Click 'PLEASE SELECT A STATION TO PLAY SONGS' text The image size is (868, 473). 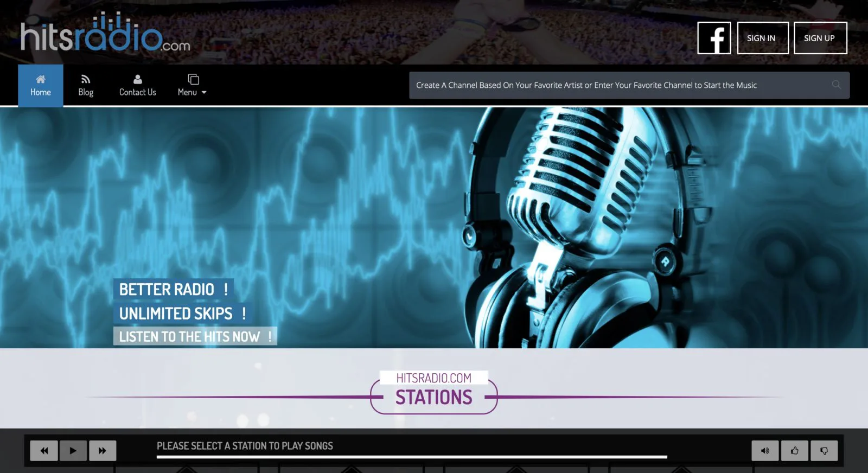(245, 446)
